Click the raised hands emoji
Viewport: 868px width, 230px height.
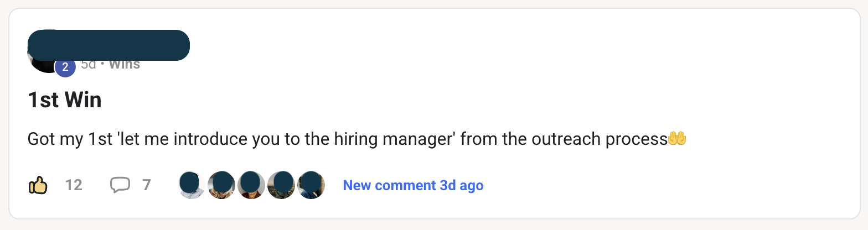(677, 139)
